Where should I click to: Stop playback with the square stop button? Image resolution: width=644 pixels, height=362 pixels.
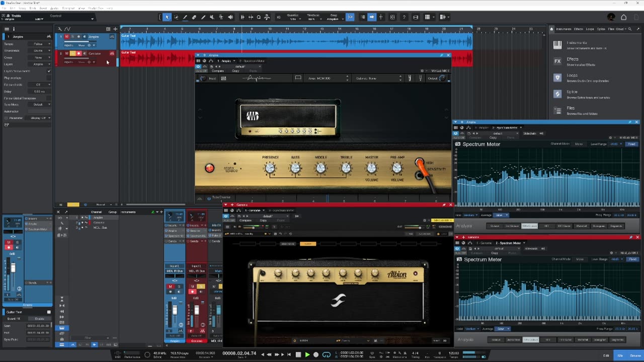pyautogui.click(x=298, y=354)
